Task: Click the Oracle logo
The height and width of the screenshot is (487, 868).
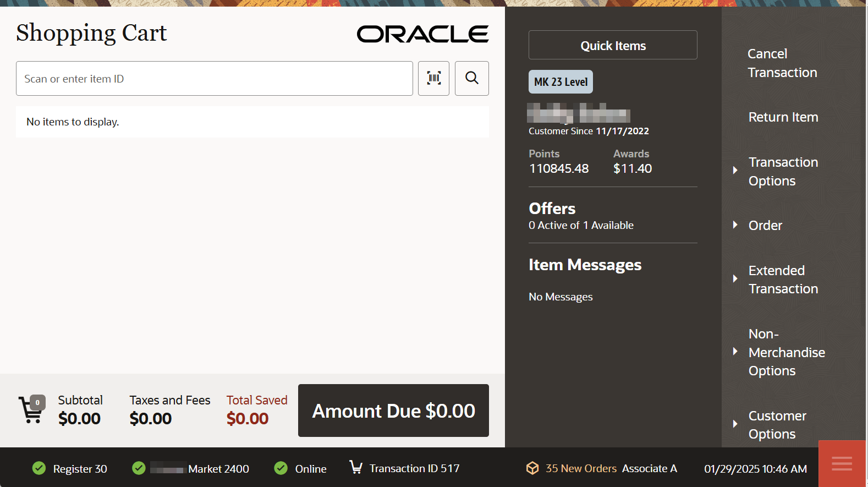Action: click(x=422, y=34)
